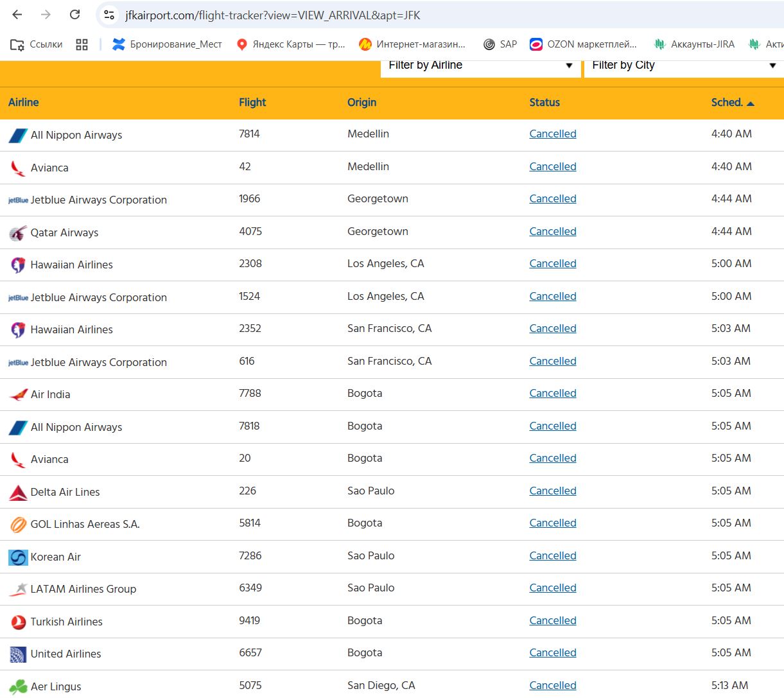The image size is (784, 698).
Task: Click the Delta Air Lines logo icon
Action: [18, 493]
